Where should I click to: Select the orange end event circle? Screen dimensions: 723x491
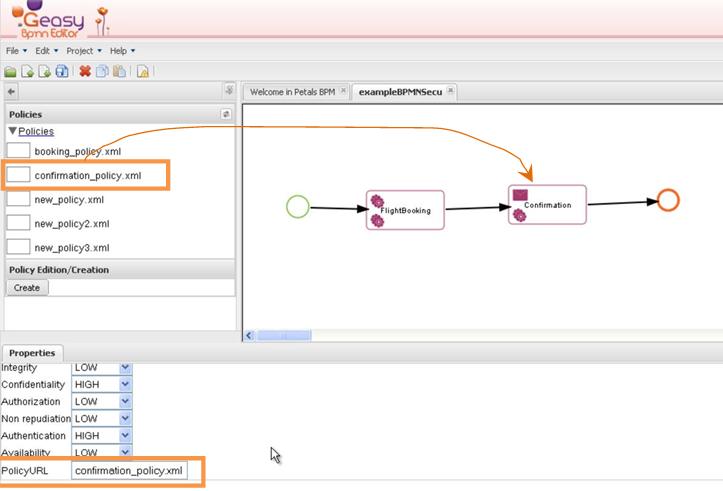point(668,200)
